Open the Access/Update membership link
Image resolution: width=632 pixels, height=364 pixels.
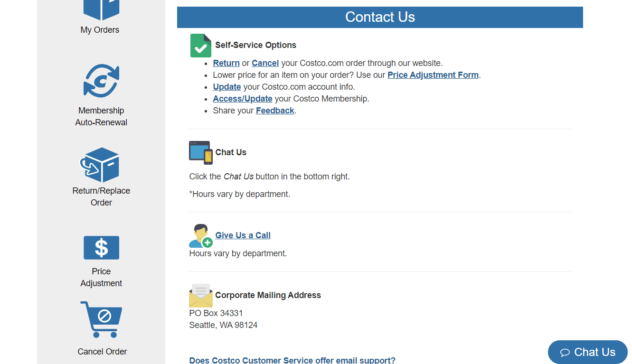[243, 99]
